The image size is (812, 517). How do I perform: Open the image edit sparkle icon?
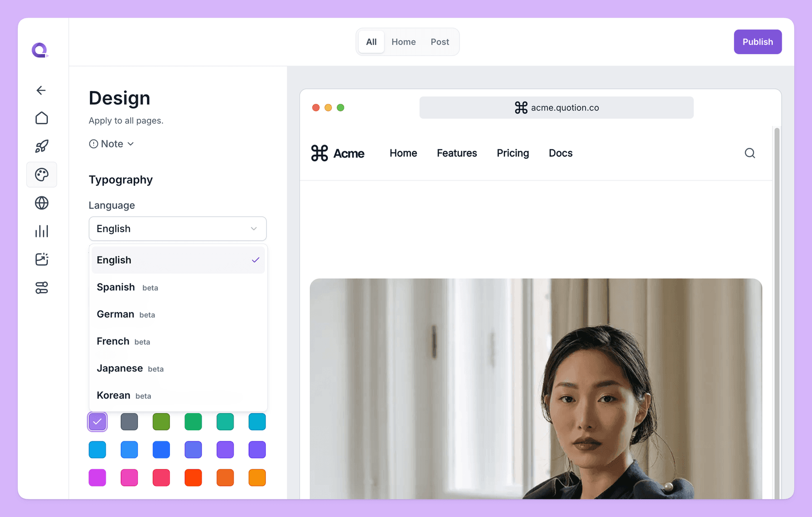(42, 259)
